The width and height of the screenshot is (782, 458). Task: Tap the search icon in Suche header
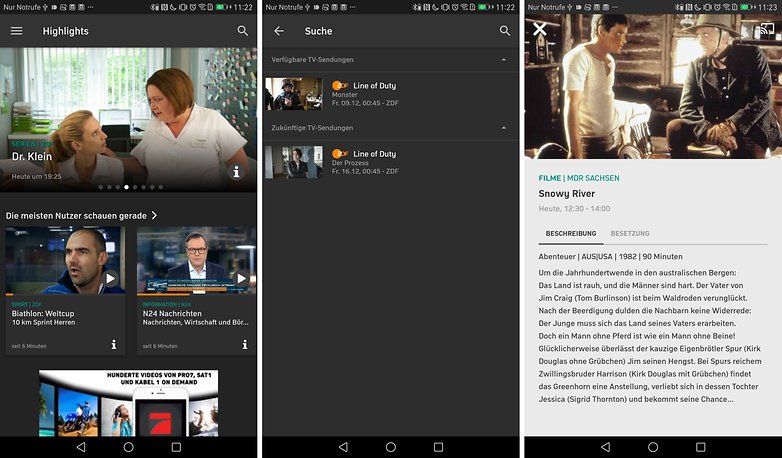tap(505, 31)
